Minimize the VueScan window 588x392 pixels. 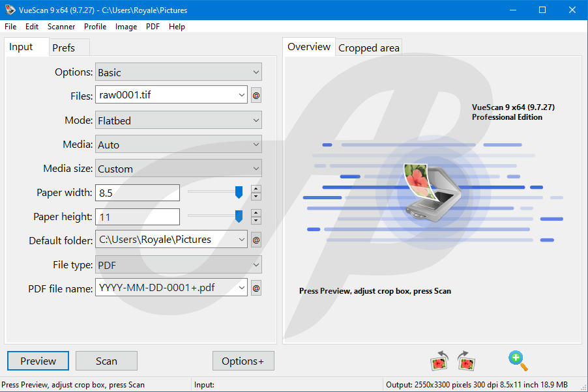(513, 10)
